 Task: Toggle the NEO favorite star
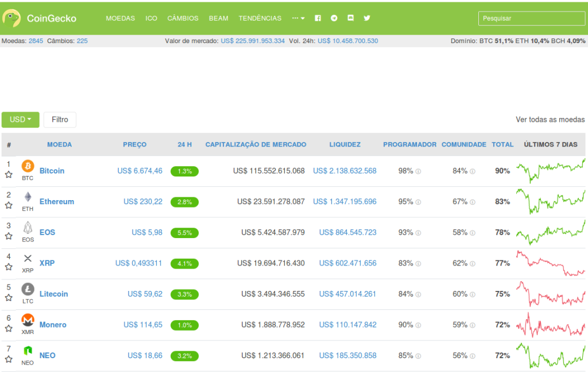point(9,359)
